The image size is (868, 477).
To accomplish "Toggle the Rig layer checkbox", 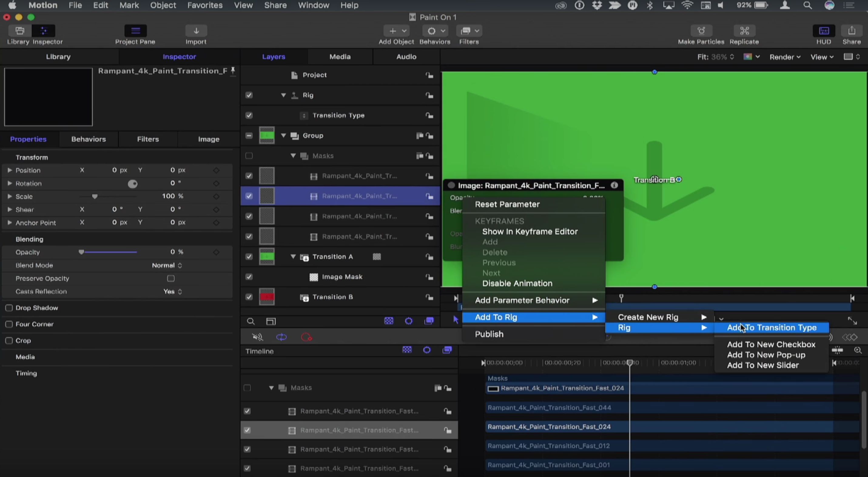I will tap(249, 95).
